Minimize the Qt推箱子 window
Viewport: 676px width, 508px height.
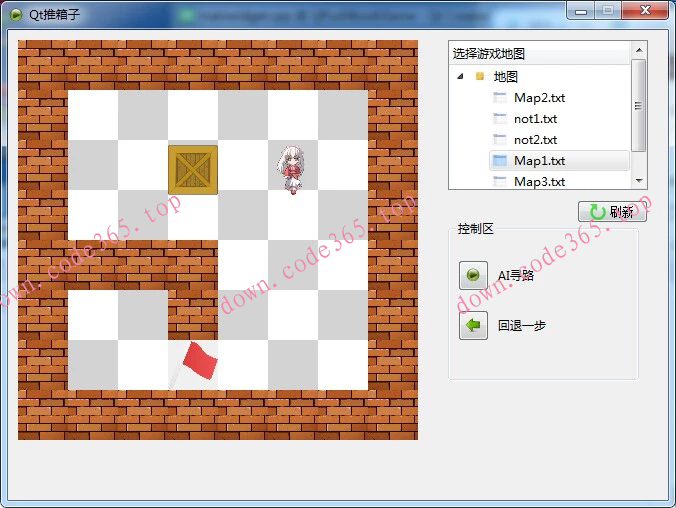click(581, 11)
